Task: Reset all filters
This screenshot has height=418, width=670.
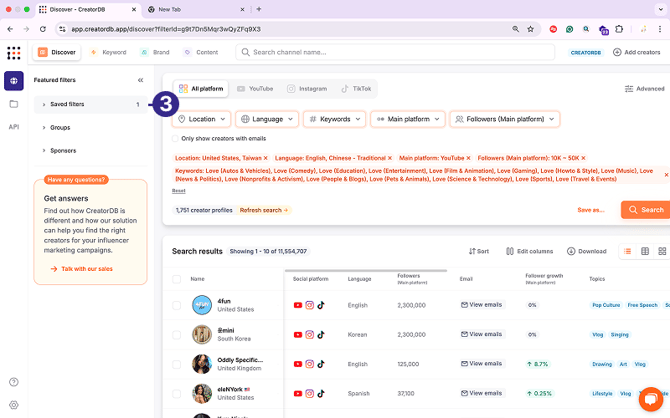Action: [179, 191]
